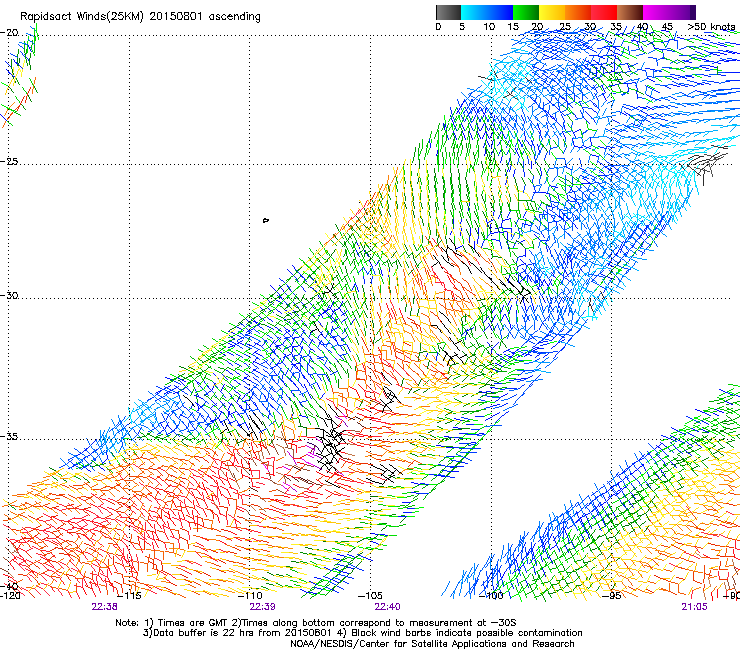The height and width of the screenshot is (650, 740).
Task: Click the Rapidscat Winds title text
Action: 140,17
